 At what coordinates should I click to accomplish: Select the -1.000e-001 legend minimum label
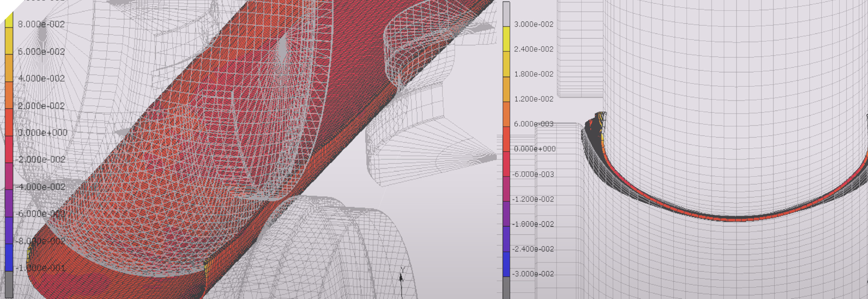pyautogui.click(x=41, y=268)
